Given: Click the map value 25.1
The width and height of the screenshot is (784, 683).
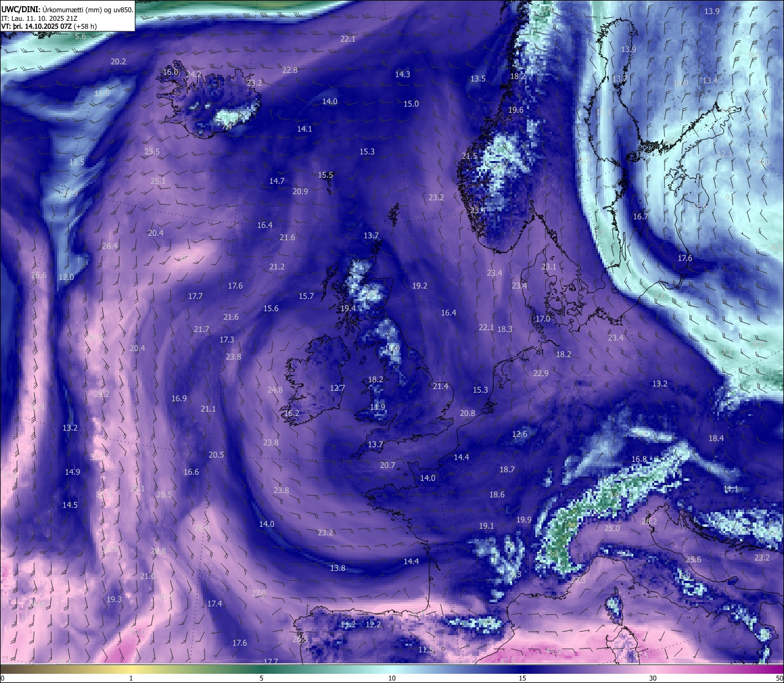Looking at the screenshot, I should (158, 181).
